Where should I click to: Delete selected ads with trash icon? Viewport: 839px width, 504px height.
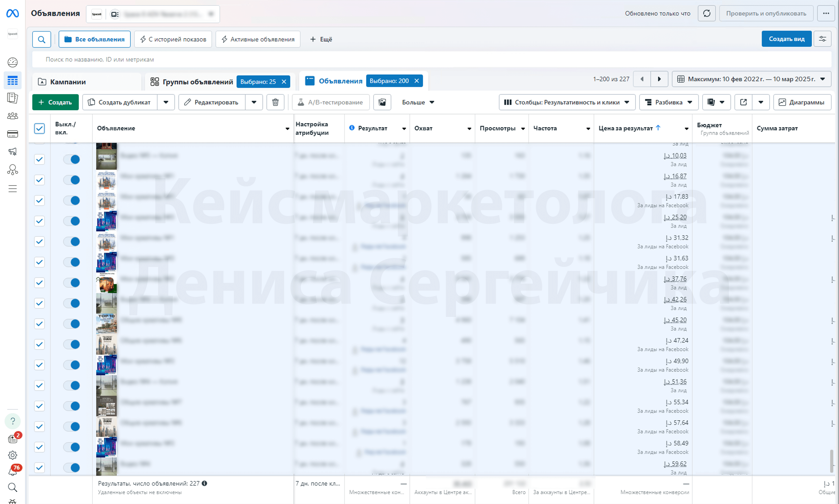click(275, 102)
